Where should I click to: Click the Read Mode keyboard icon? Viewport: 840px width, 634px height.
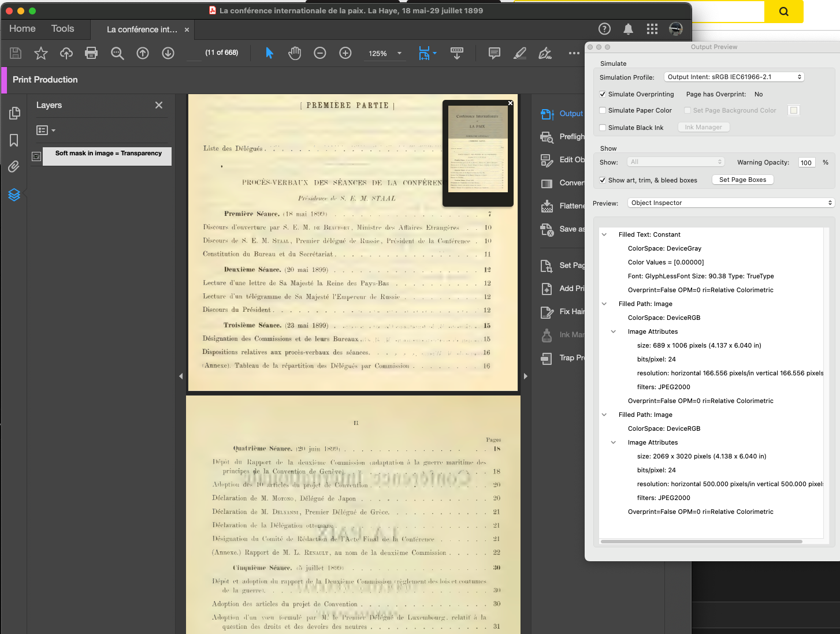[x=457, y=53]
